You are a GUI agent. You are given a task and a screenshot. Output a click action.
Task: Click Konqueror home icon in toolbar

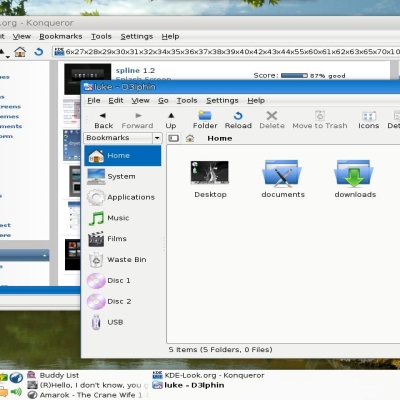coord(20,52)
